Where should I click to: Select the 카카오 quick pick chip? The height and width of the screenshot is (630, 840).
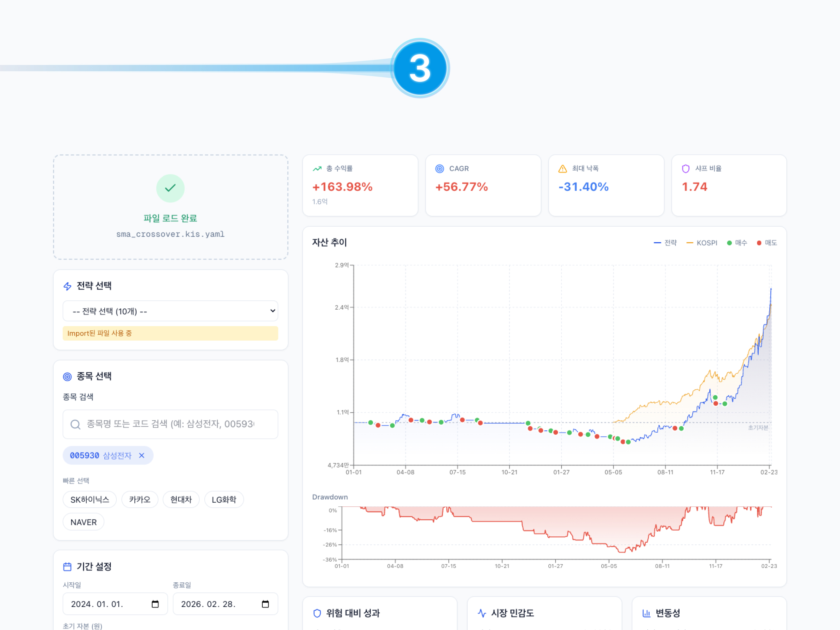coord(140,499)
